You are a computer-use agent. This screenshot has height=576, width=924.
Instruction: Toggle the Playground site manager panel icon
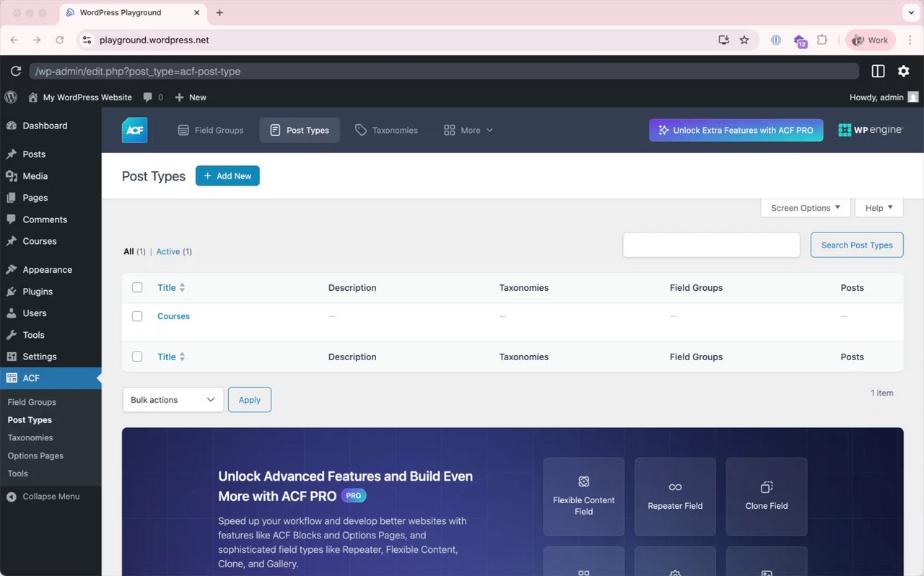(x=878, y=71)
